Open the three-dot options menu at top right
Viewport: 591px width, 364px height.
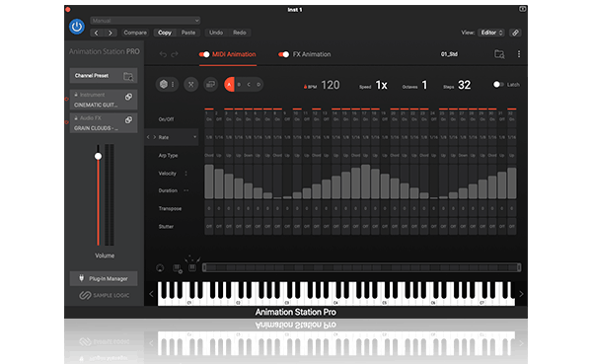click(x=519, y=54)
